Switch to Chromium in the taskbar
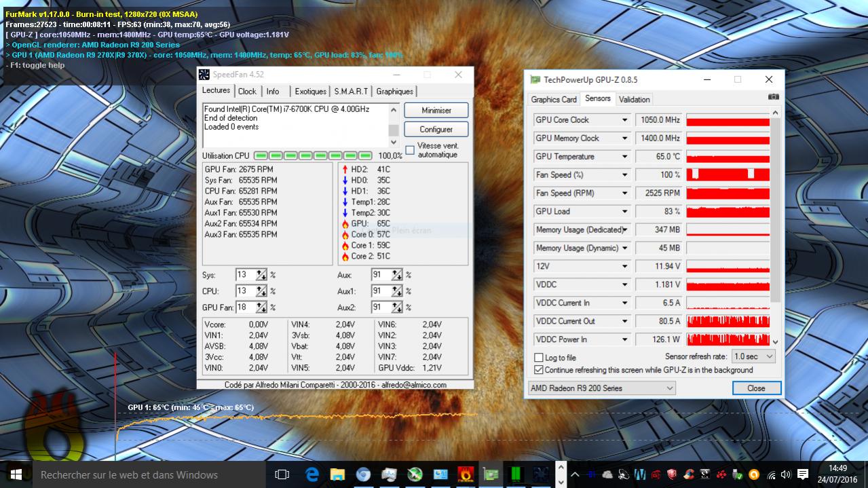The height and width of the screenshot is (488, 868). (363, 474)
